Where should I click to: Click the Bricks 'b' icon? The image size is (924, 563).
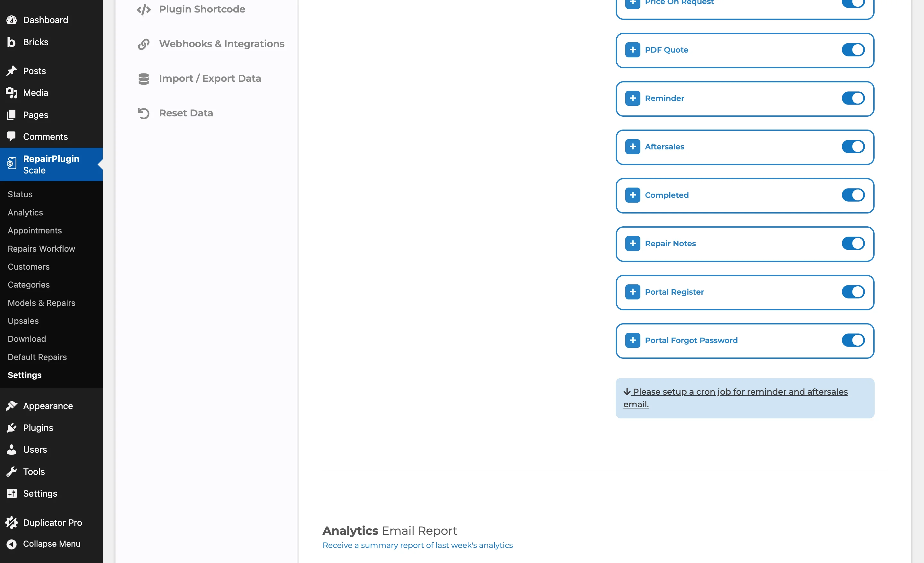tap(12, 42)
